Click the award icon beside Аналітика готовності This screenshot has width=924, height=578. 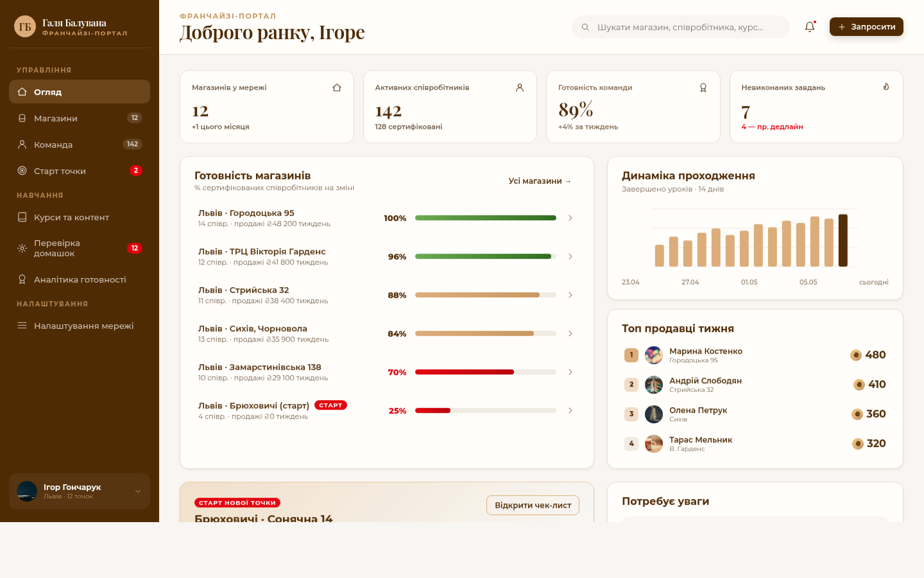tap(22, 279)
